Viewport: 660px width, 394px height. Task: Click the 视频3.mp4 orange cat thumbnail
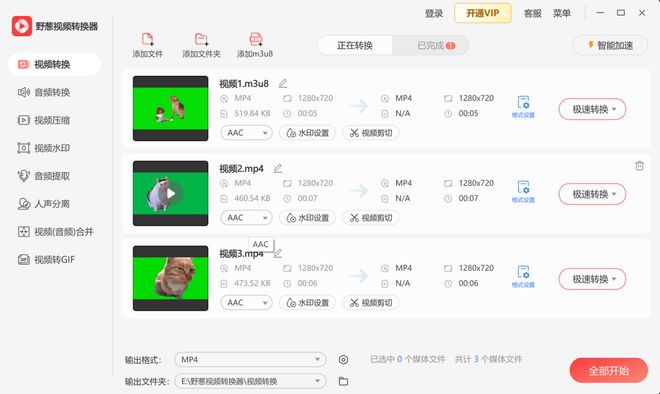170,278
